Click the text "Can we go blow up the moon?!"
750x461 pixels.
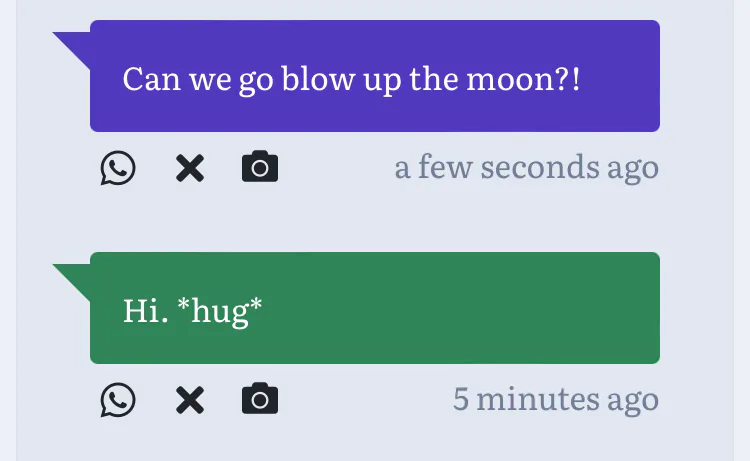[x=351, y=78]
